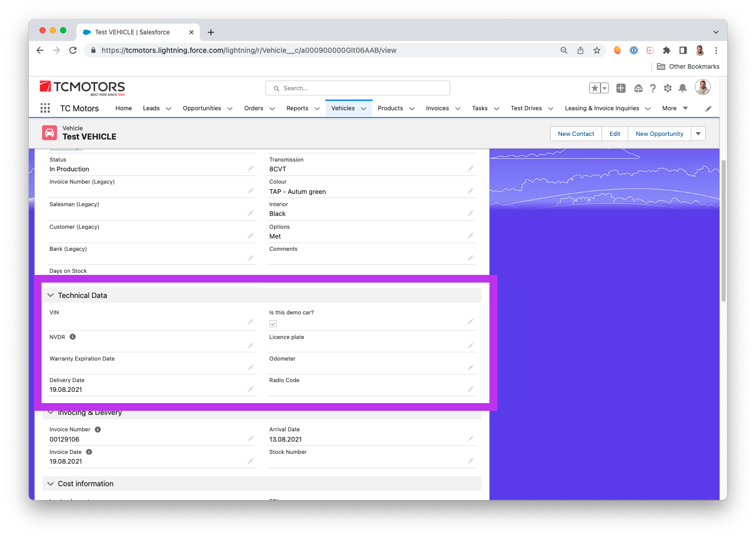Edit the Colour field pencil icon
Viewport: 756px width, 538px height.
pyautogui.click(x=471, y=191)
